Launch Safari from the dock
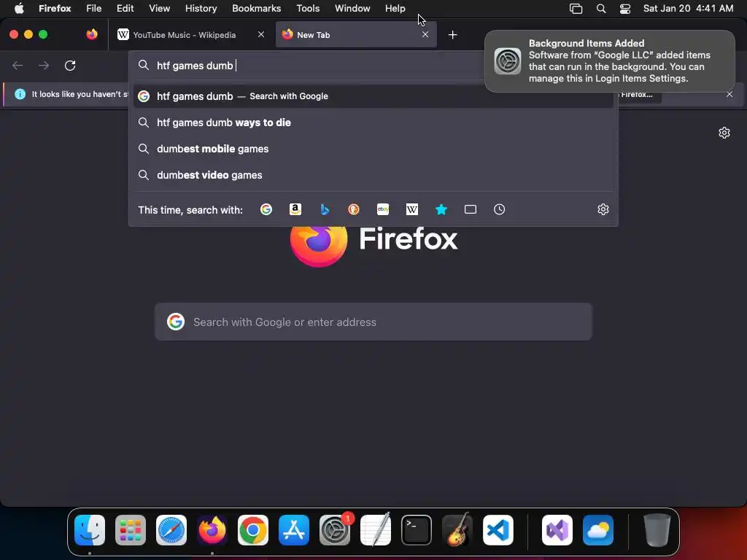747x560 pixels. (171, 530)
